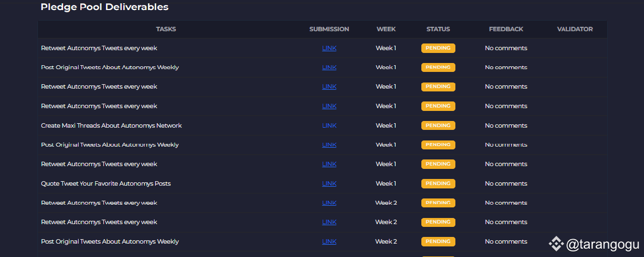Click 'No comments' in Create Maxi Threads row
Viewport: 644px width, 257px height.
[506, 125]
